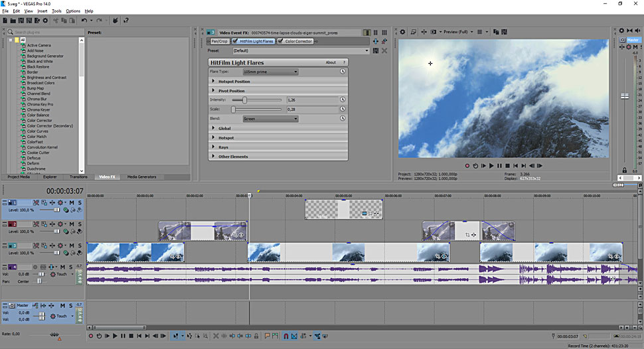This screenshot has height=349, width=644.
Task: Click the About button in HitFilm panel
Action: click(x=331, y=62)
